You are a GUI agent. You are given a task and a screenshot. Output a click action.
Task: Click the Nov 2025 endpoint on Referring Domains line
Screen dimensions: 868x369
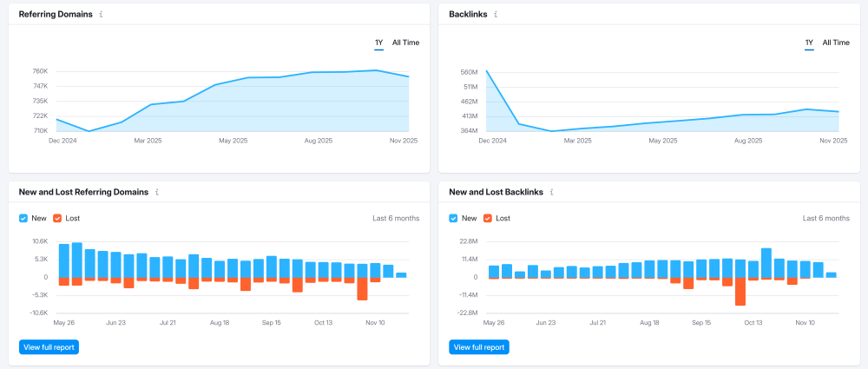coord(409,77)
